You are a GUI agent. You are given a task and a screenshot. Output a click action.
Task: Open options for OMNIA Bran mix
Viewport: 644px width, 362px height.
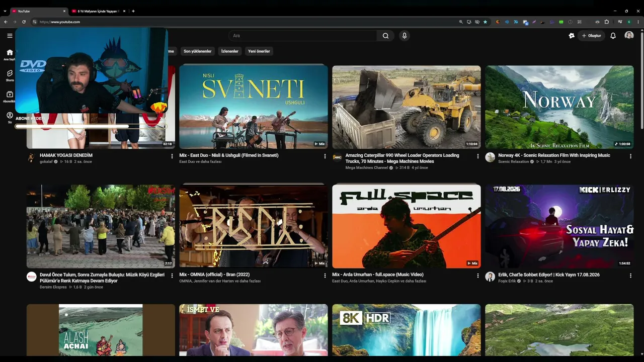pos(325,276)
